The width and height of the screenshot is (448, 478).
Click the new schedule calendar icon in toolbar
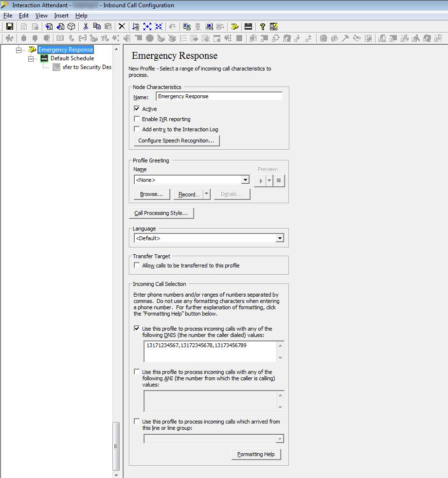pyautogui.click(x=248, y=26)
